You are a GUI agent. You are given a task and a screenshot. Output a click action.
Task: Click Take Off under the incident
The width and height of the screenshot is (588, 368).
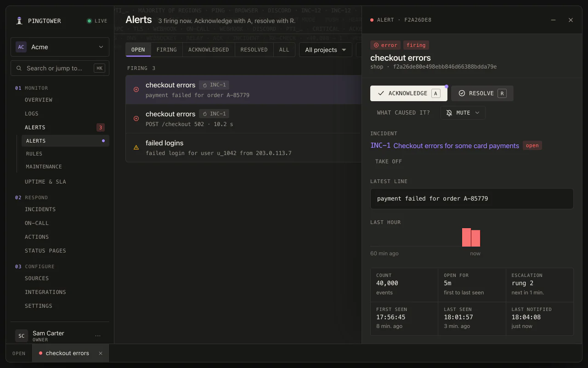389,161
